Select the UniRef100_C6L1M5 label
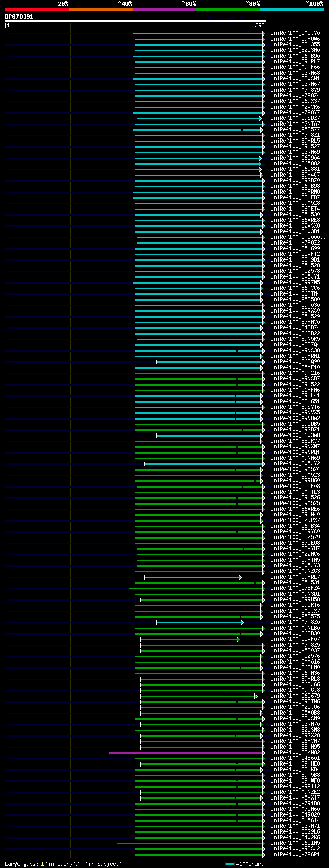Screen dimensions: 329x868 295,843
